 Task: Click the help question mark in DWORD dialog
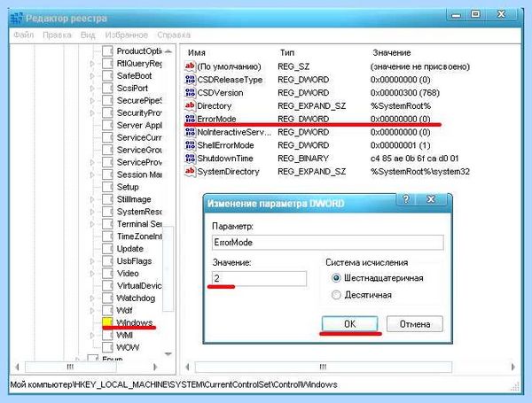(406, 199)
